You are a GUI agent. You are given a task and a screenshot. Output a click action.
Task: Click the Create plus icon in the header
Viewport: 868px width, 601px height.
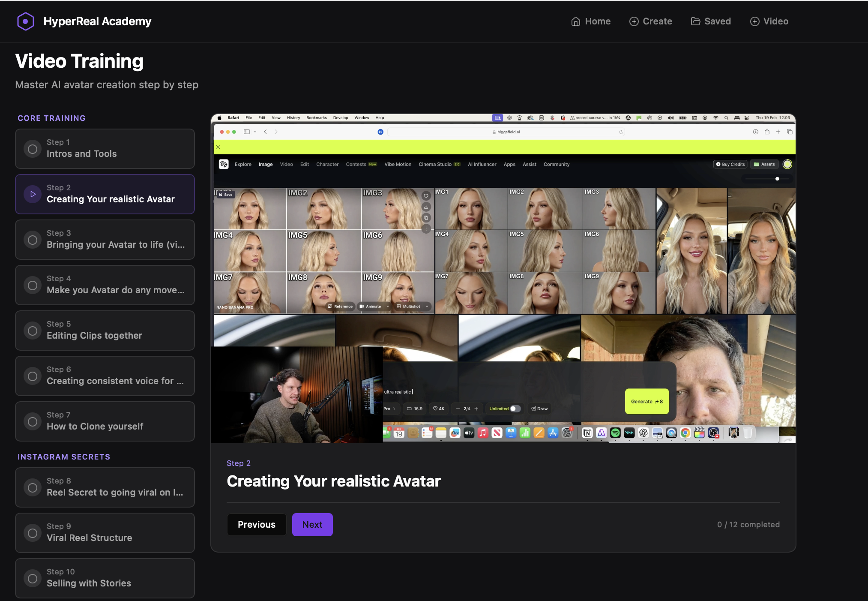coord(634,21)
